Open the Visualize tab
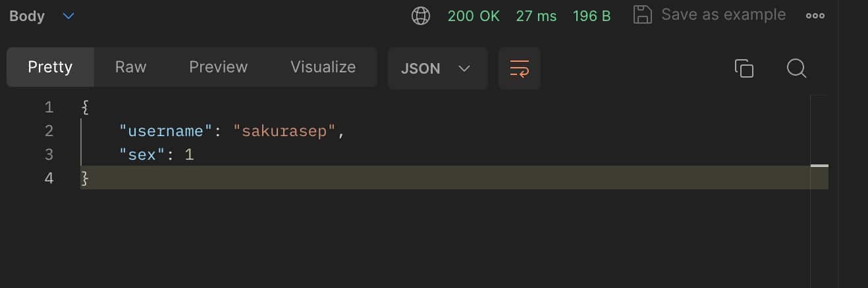The image size is (868, 288). point(323,67)
